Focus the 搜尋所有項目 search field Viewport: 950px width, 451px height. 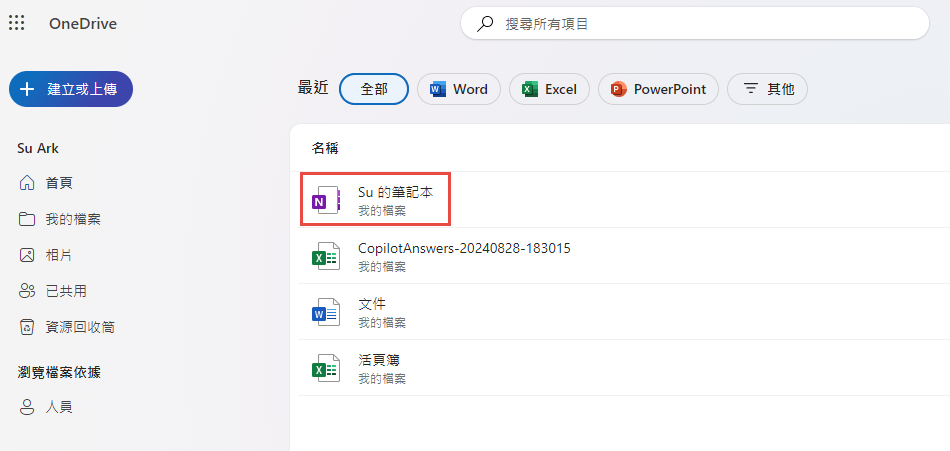pyautogui.click(x=694, y=24)
